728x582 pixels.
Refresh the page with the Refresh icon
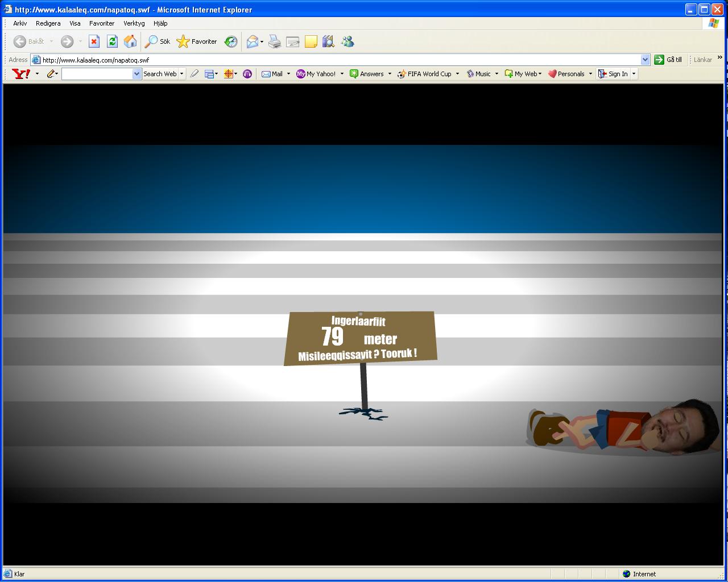(x=113, y=41)
